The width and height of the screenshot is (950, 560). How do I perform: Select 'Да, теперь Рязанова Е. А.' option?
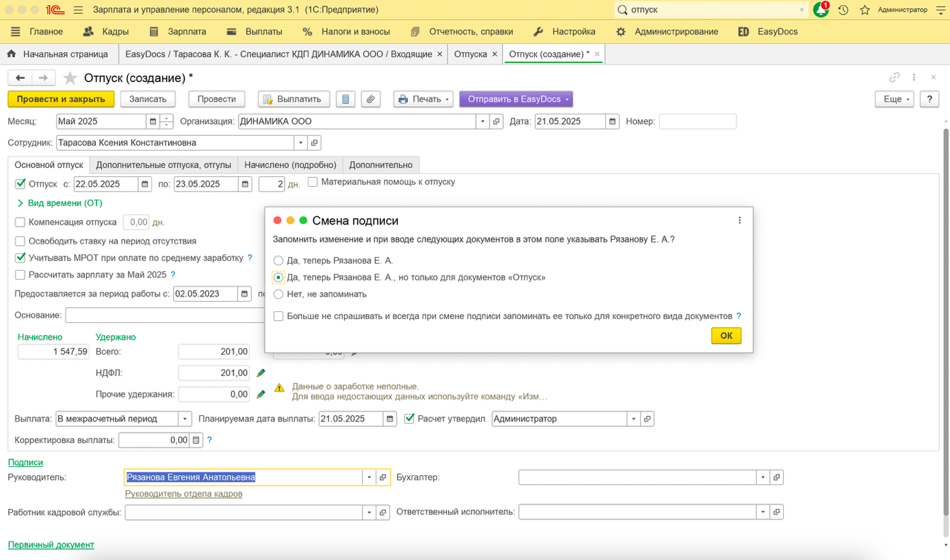click(279, 260)
